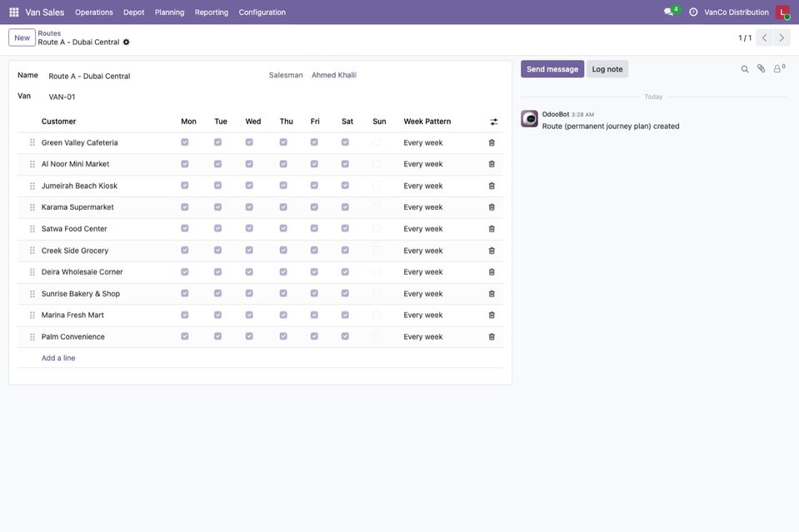Click drag handle of Palm Convenience row

[32, 337]
